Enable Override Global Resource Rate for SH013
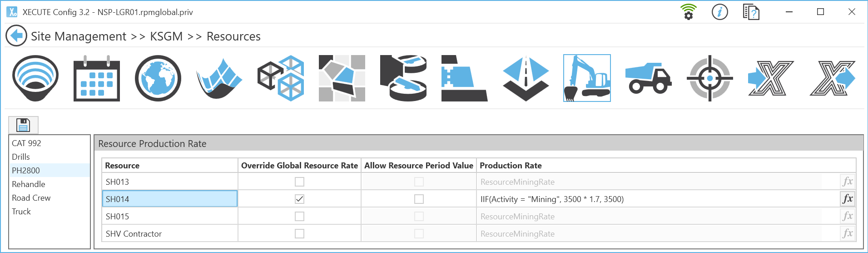 (x=299, y=182)
